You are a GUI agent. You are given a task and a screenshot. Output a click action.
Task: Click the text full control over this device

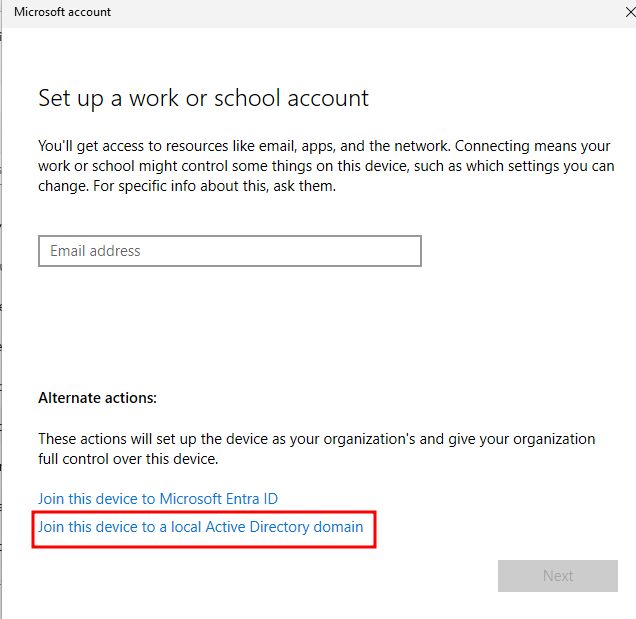[128, 460]
